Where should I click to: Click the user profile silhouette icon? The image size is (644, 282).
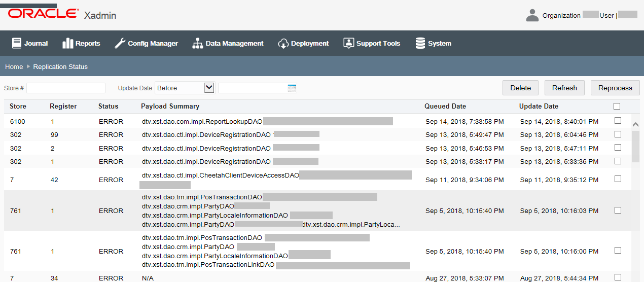coord(532,15)
